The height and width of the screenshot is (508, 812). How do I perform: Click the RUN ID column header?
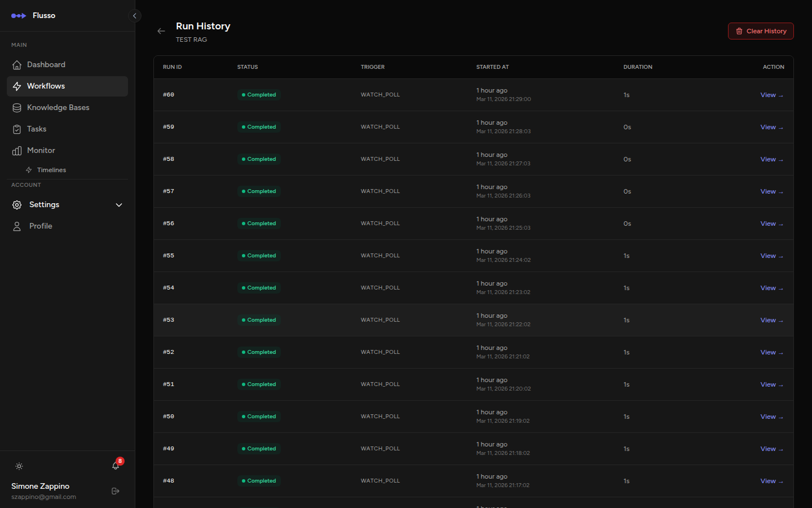pyautogui.click(x=173, y=67)
